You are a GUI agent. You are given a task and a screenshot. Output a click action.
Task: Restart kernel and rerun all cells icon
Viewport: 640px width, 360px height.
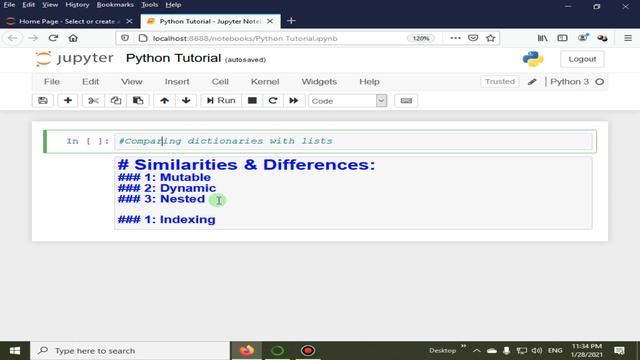pyautogui.click(x=294, y=100)
